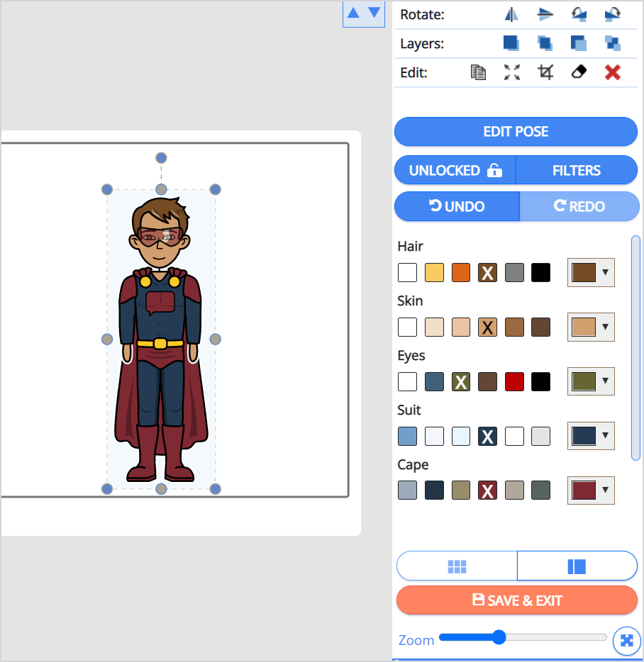Click the fullscreen zoom-fit icon

coord(627,641)
